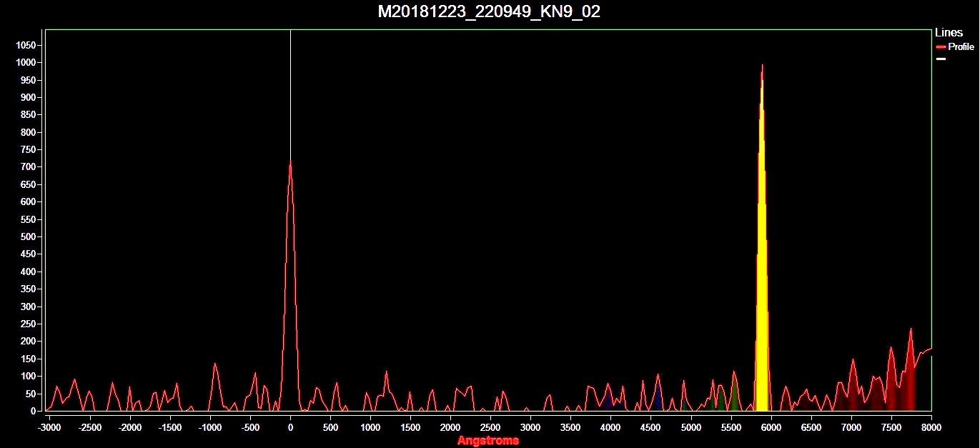Select the red "Angstroms" axis title
980x448 pixels.
pos(488,441)
